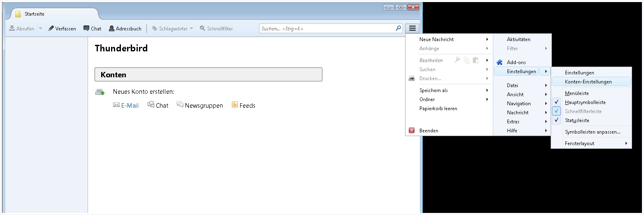Open Chat from the main toolbar

[x=92, y=29]
